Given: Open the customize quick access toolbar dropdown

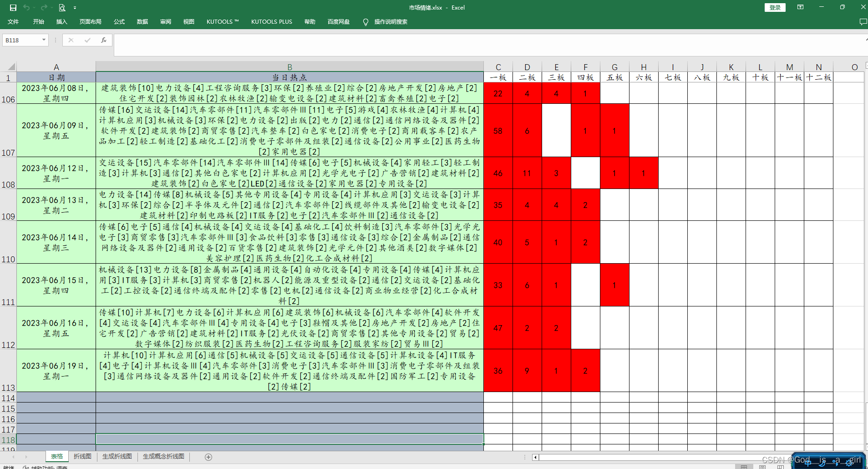Looking at the screenshot, I should (x=75, y=8).
